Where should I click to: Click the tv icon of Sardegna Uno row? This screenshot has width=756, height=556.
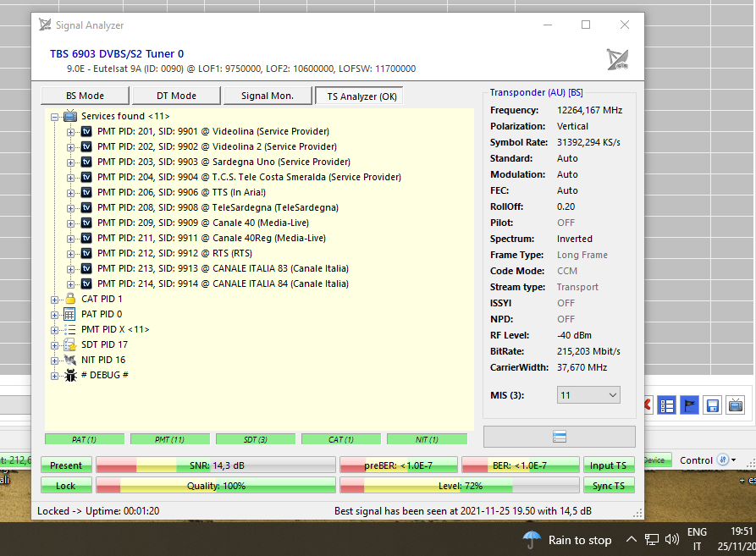coord(86,162)
